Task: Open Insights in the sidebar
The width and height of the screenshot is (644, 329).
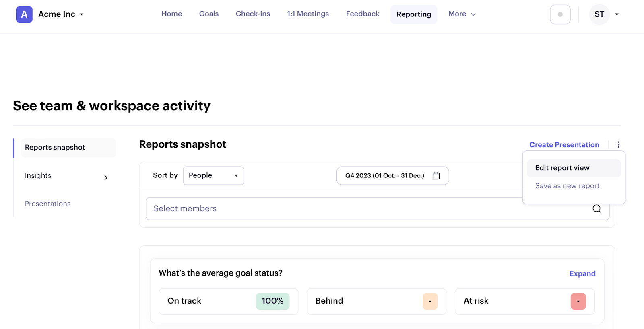Action: point(38,176)
